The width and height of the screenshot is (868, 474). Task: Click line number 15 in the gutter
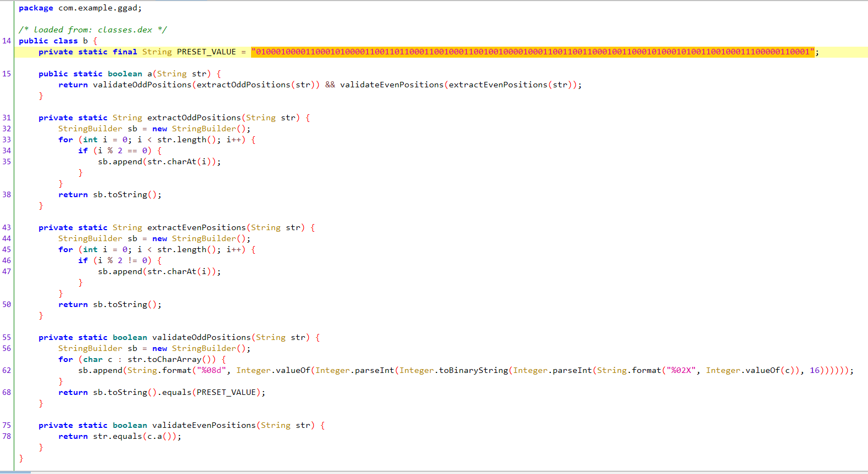point(7,74)
